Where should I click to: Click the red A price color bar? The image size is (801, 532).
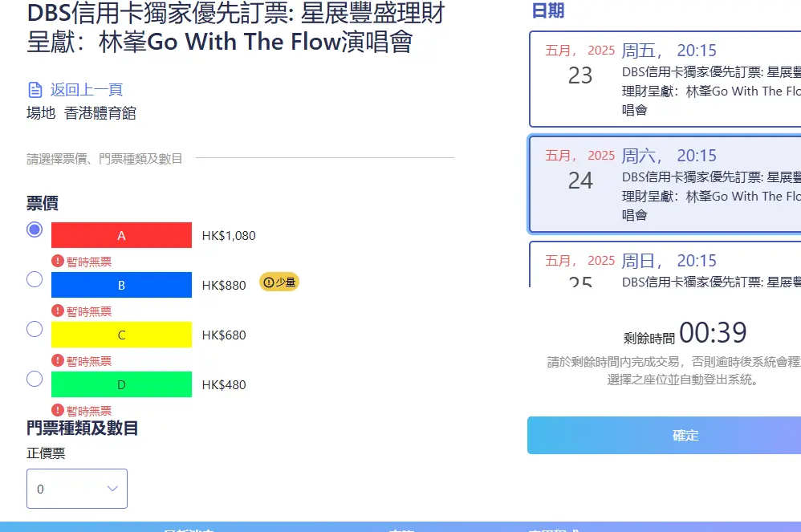pyautogui.click(x=121, y=235)
